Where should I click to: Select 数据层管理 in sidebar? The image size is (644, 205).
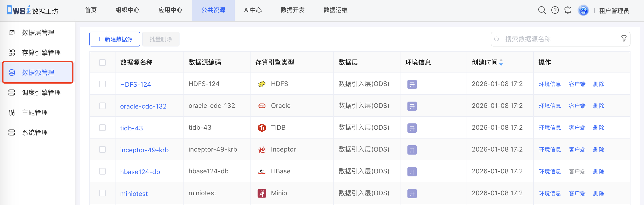coord(38,33)
